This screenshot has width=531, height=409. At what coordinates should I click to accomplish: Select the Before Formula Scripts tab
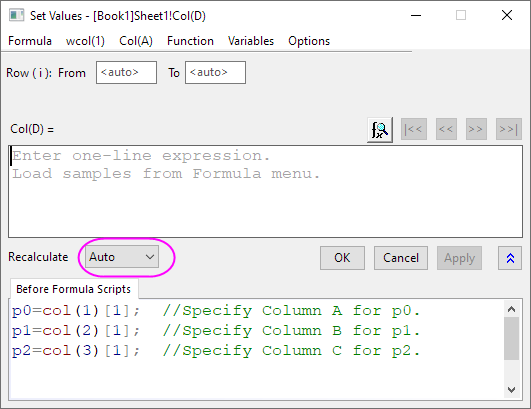(x=74, y=289)
